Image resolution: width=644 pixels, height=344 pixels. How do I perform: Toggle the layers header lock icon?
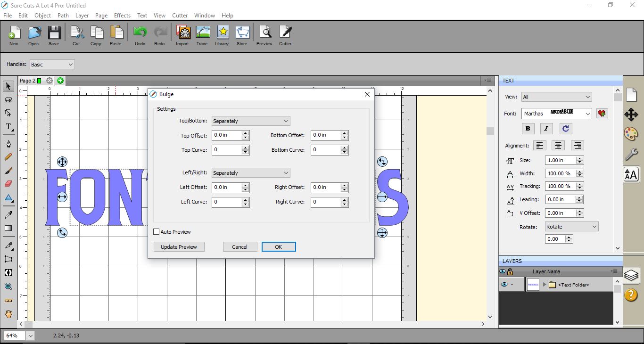[x=510, y=271]
